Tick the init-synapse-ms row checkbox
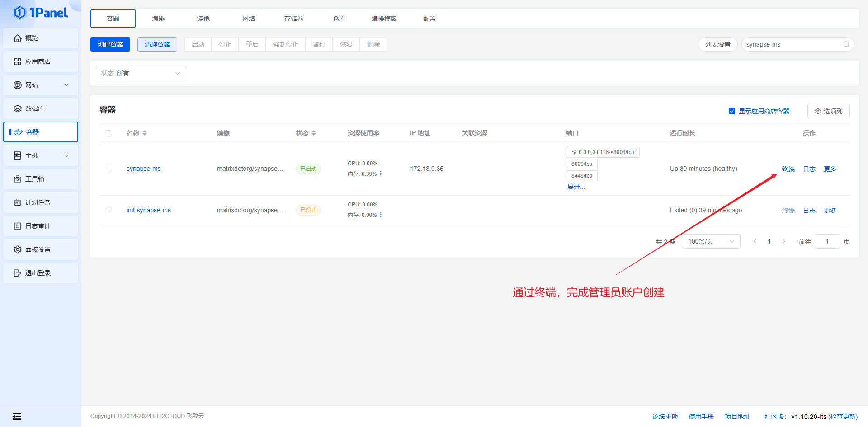Viewport: 868px width, 427px height. click(108, 210)
